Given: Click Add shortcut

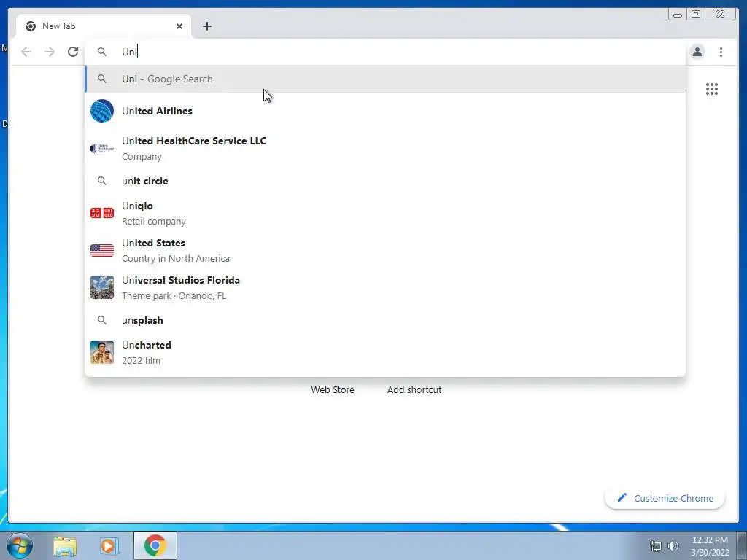Looking at the screenshot, I should [414, 389].
